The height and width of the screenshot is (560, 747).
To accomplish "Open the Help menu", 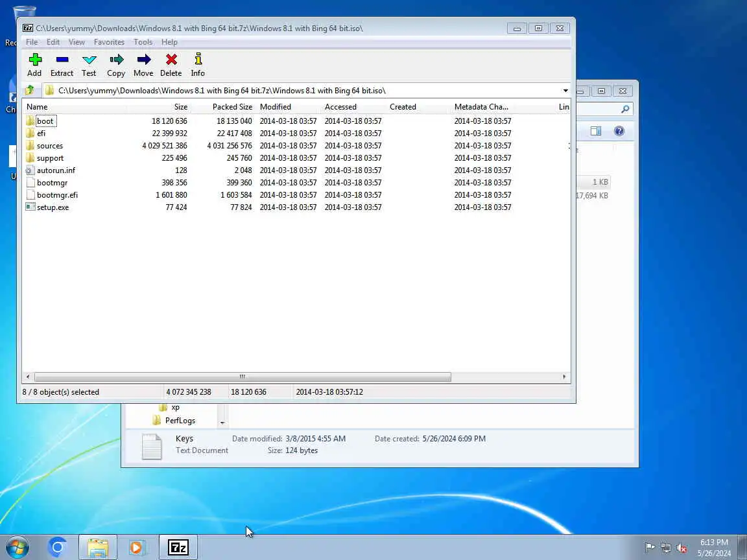I will 169,42.
